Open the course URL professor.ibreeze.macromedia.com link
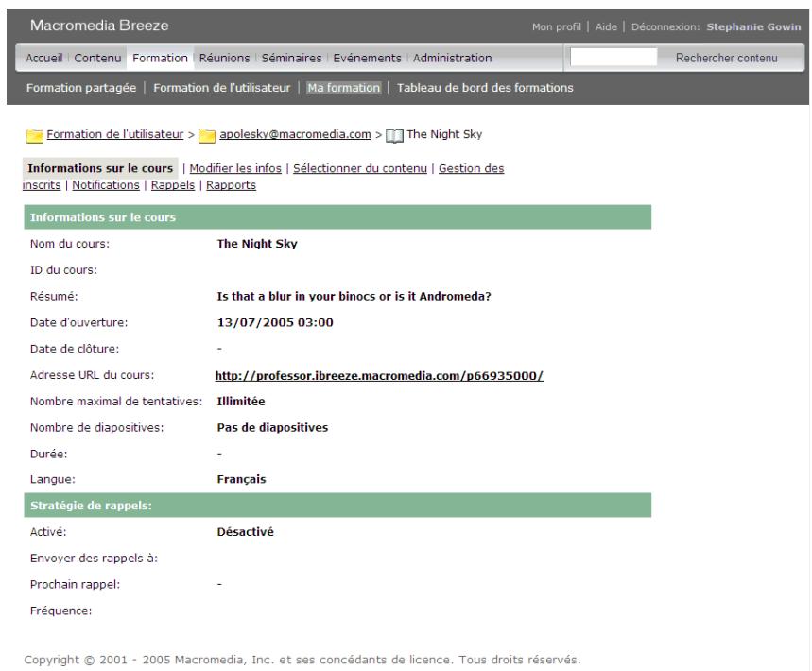 379,376
